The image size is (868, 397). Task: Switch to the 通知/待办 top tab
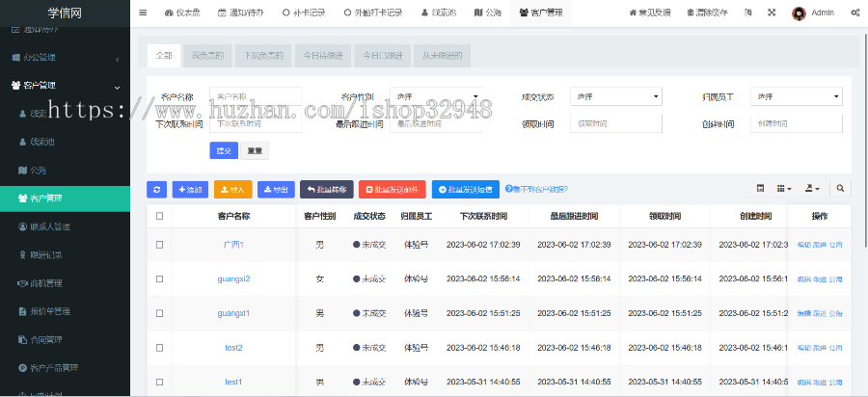240,13
